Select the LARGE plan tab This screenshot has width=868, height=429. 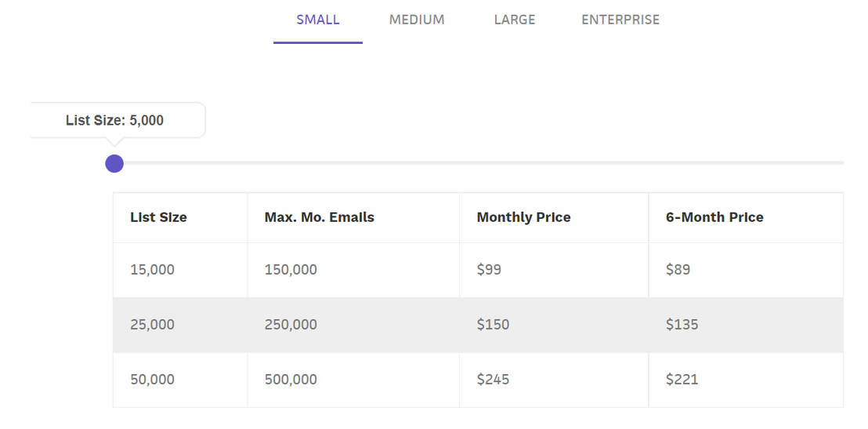(x=515, y=20)
